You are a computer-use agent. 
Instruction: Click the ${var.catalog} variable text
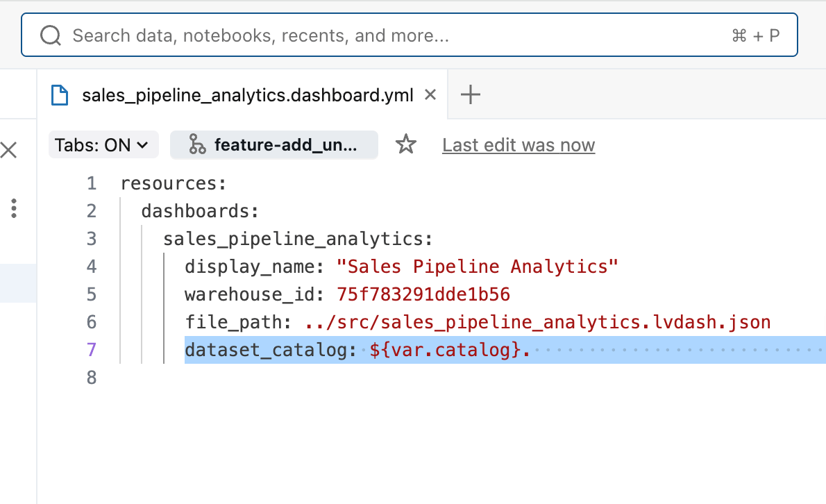(x=445, y=350)
